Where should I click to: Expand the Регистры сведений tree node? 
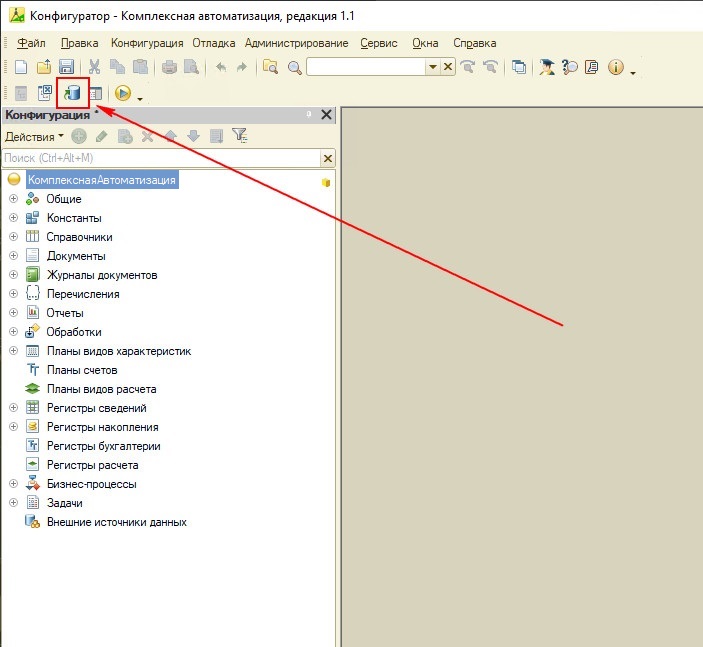click(x=13, y=408)
